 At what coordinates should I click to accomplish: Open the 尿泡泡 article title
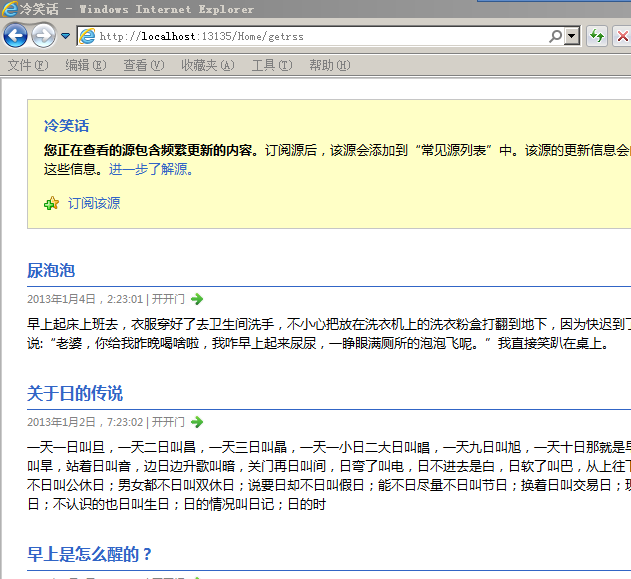(51, 270)
